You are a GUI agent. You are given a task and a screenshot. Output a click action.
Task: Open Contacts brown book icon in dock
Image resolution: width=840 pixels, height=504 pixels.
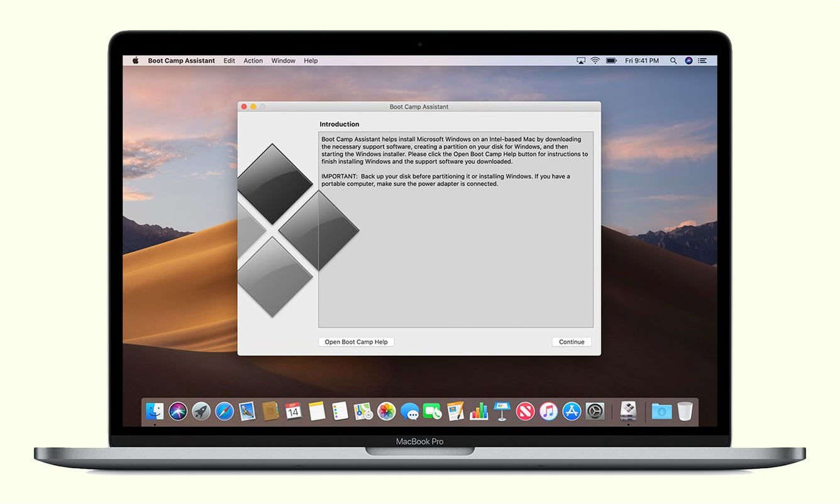point(270,412)
